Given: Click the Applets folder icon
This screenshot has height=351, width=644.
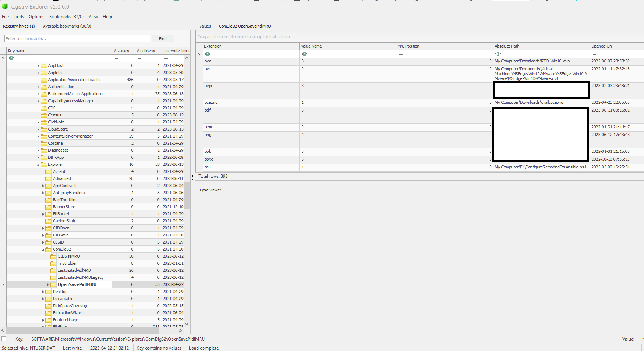Looking at the screenshot, I should [44, 73].
